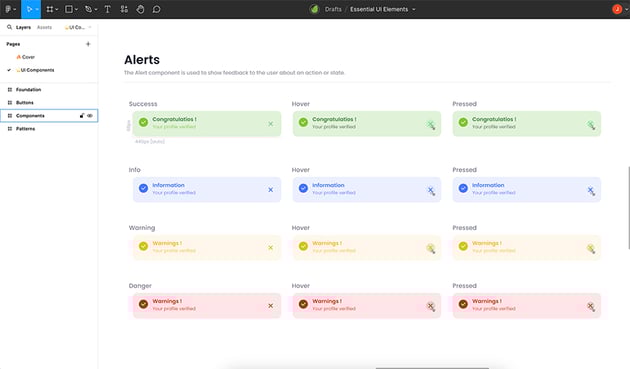Open the Drafts breadcrumb link
The image size is (630, 369).
333,9
